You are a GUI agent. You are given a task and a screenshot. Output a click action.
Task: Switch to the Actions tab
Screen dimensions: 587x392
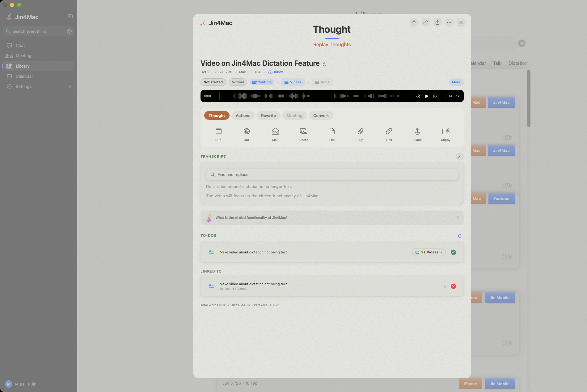[243, 115]
